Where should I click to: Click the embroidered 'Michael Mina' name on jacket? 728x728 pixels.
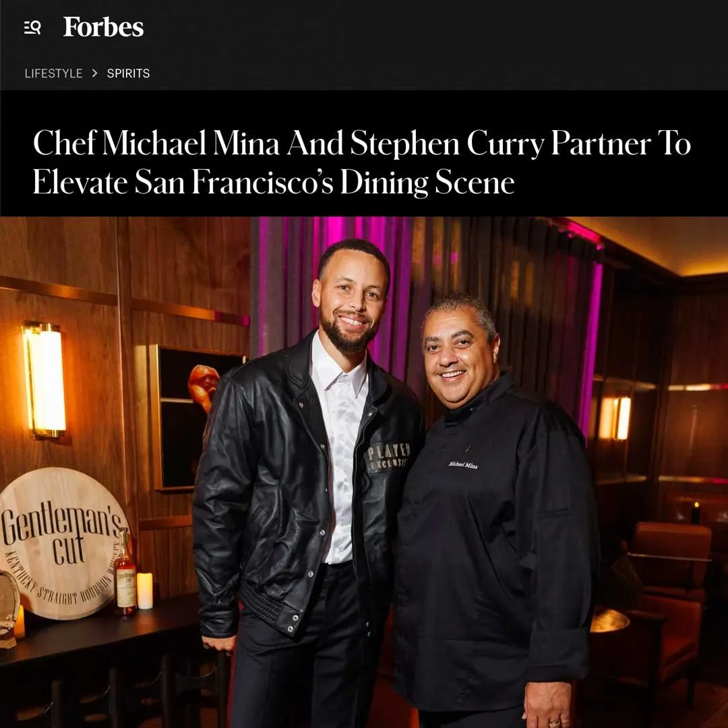(x=463, y=464)
